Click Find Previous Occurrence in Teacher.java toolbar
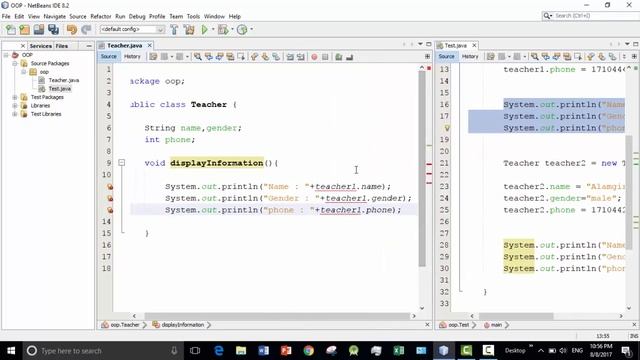Screen dimensions: 640x360 (x=209, y=57)
